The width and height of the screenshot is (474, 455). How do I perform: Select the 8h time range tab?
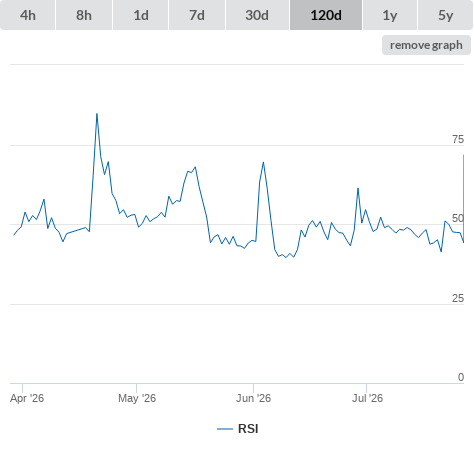(84, 15)
